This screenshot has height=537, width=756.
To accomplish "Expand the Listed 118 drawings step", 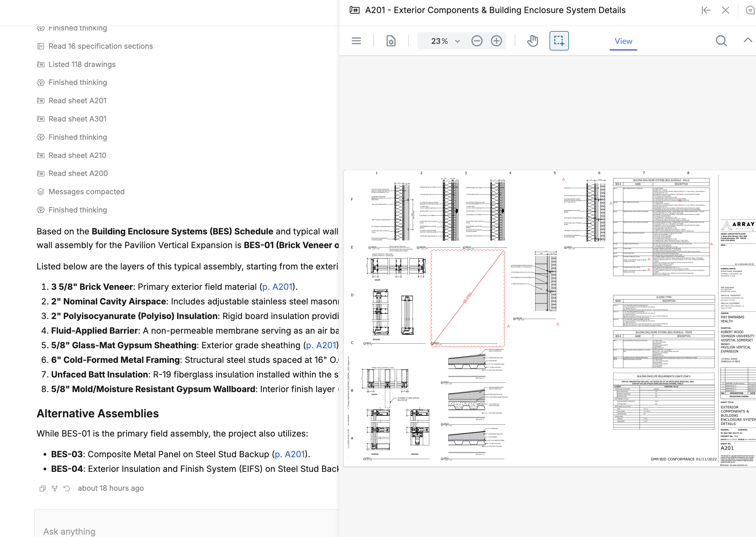I will tap(82, 65).
